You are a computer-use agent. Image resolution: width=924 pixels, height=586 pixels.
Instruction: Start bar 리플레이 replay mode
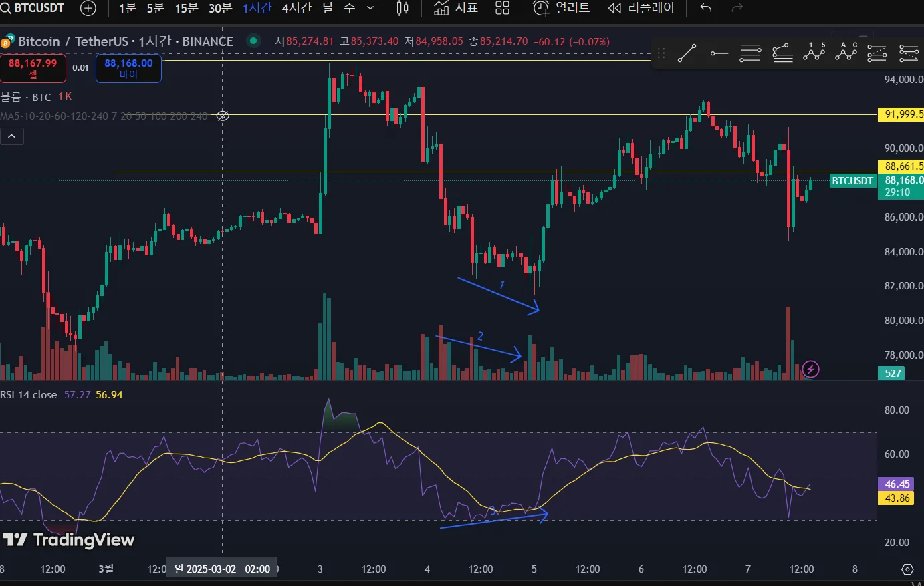pos(641,8)
